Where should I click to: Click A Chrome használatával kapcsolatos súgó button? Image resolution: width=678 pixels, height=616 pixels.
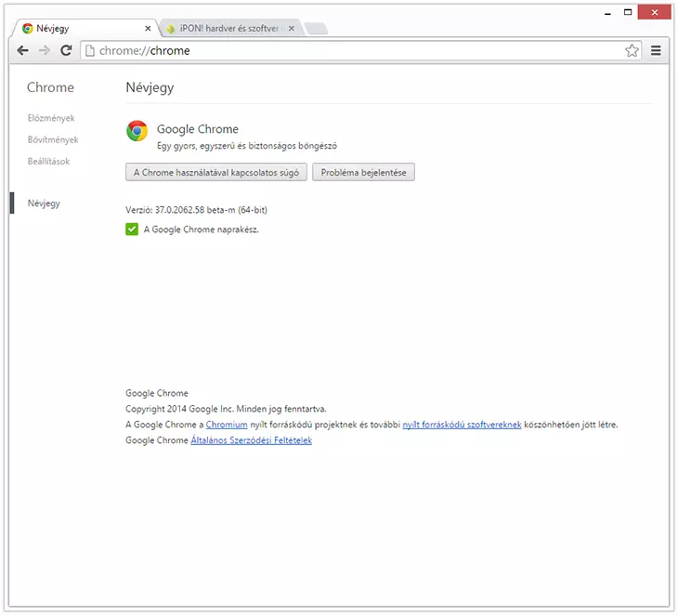click(216, 172)
